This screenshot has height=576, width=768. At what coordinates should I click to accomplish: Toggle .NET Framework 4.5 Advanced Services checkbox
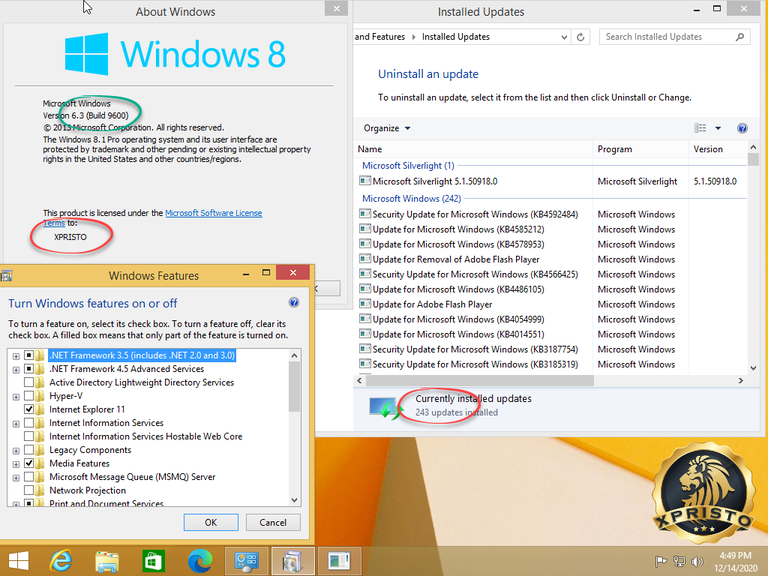click(29, 369)
